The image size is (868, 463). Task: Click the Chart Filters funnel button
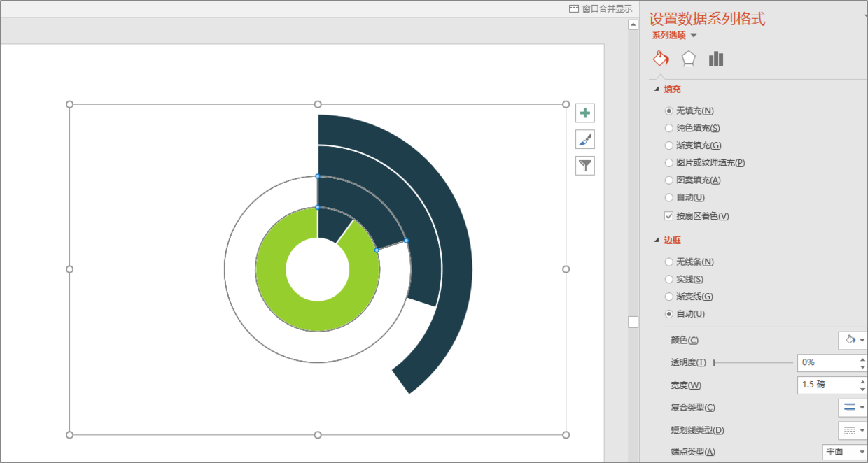585,166
